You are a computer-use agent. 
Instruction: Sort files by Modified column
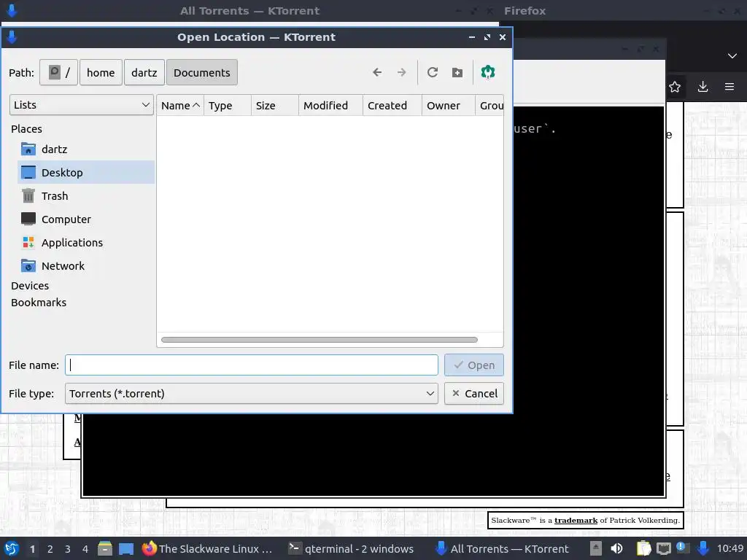[x=330, y=105]
